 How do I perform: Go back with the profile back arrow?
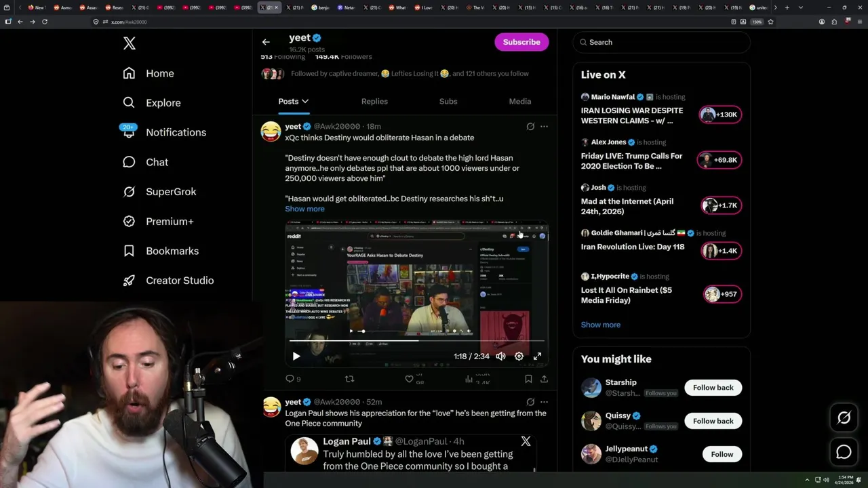(x=266, y=42)
